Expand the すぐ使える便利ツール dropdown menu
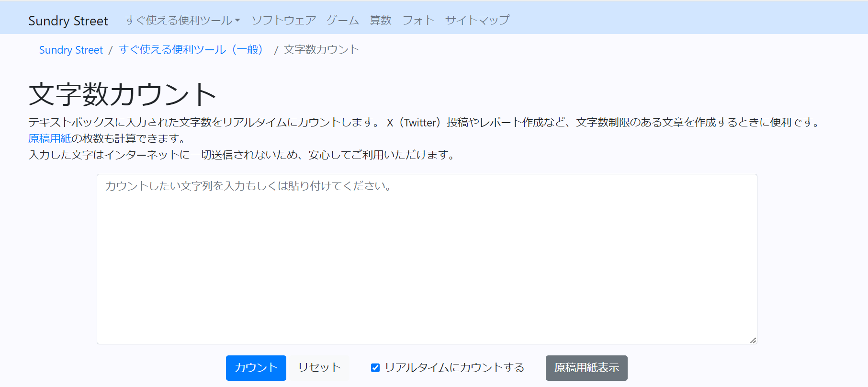This screenshot has height=387, width=868. [182, 20]
